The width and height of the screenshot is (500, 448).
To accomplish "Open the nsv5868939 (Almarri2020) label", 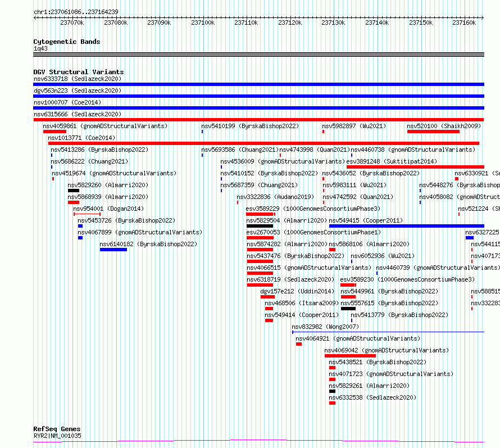I will (x=108, y=197).
